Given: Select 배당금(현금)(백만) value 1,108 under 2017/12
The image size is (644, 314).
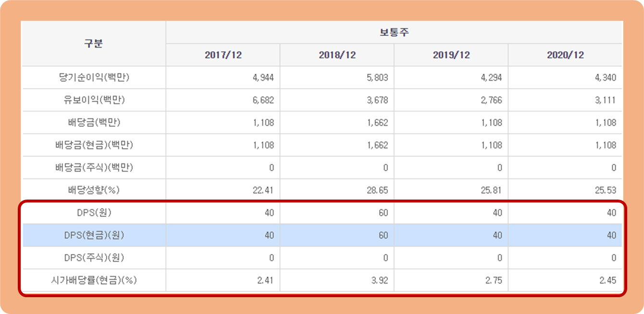Looking at the screenshot, I should [x=262, y=145].
